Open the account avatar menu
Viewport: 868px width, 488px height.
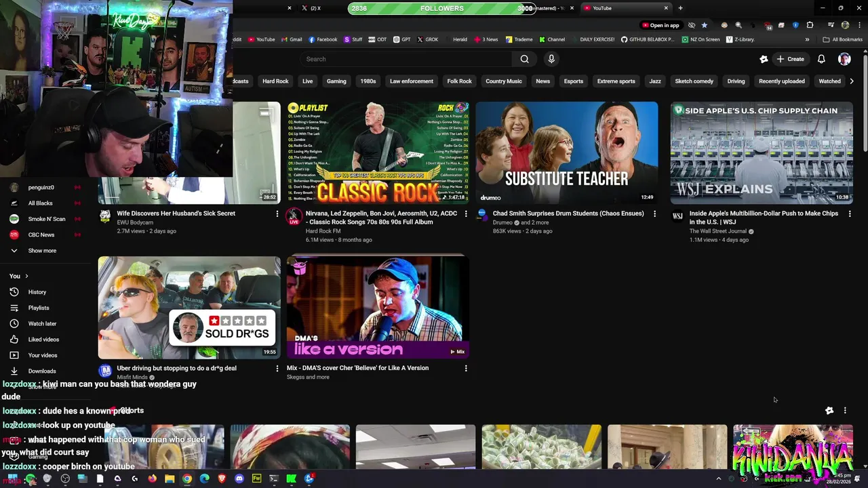pos(844,59)
